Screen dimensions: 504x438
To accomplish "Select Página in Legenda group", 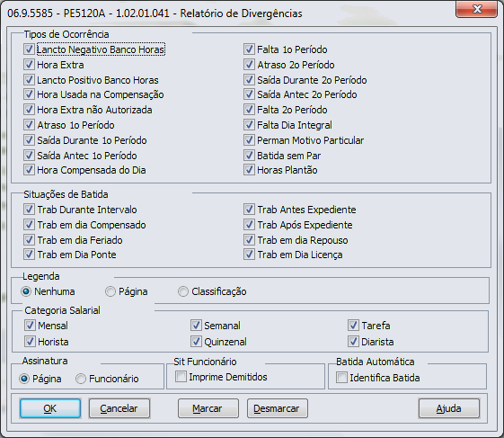I will (111, 291).
